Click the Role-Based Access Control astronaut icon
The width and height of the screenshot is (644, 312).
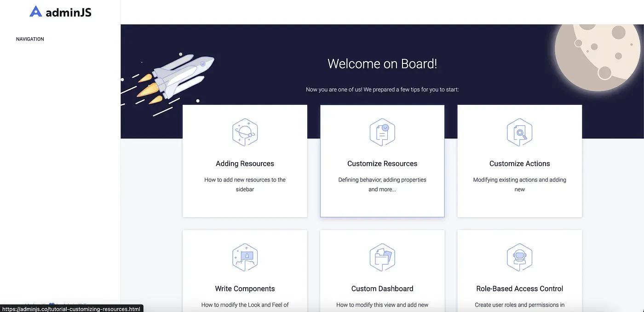(519, 257)
